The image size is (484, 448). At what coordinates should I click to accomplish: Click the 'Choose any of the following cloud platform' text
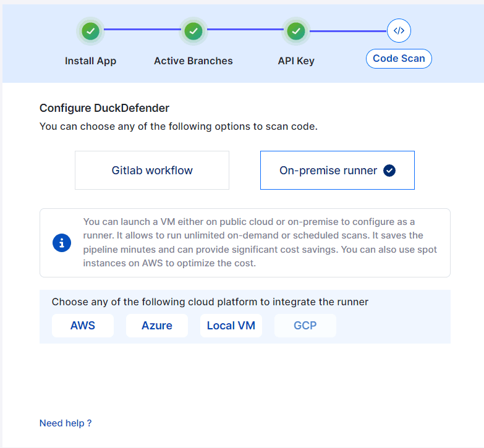156,302
